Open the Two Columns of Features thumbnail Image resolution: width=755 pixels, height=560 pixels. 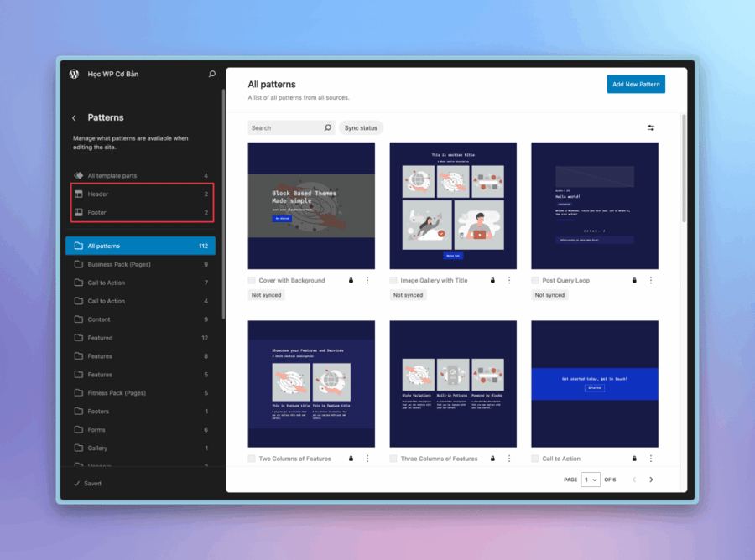tap(311, 384)
